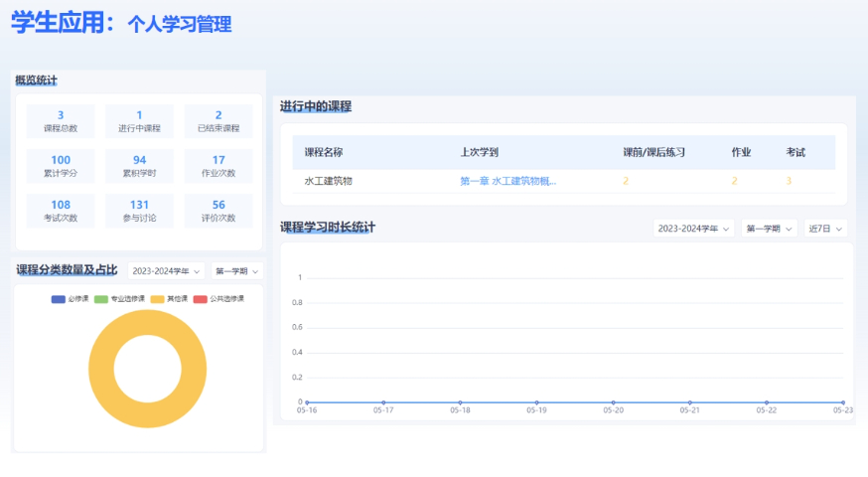The height and width of the screenshot is (477, 868).
Task: Click the 05-18 data point on the chart
Action: pos(460,402)
